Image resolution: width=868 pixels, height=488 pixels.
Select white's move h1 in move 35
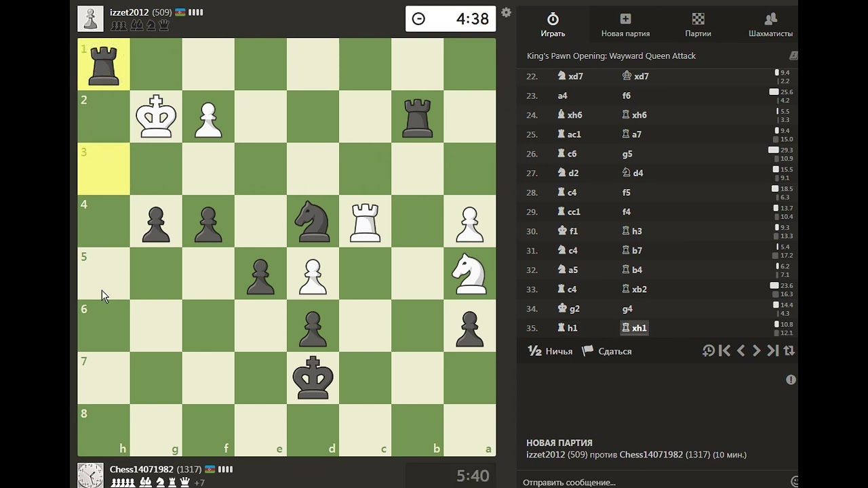pos(568,328)
